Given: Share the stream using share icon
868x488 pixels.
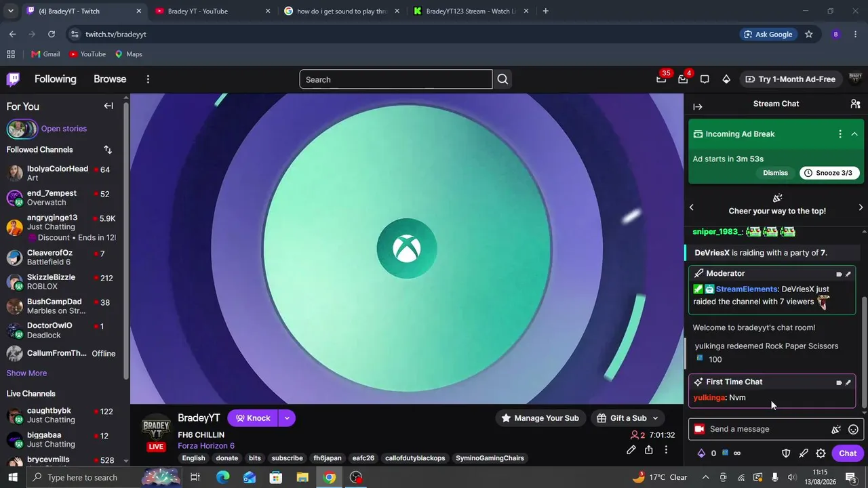Looking at the screenshot, I should click(x=649, y=450).
